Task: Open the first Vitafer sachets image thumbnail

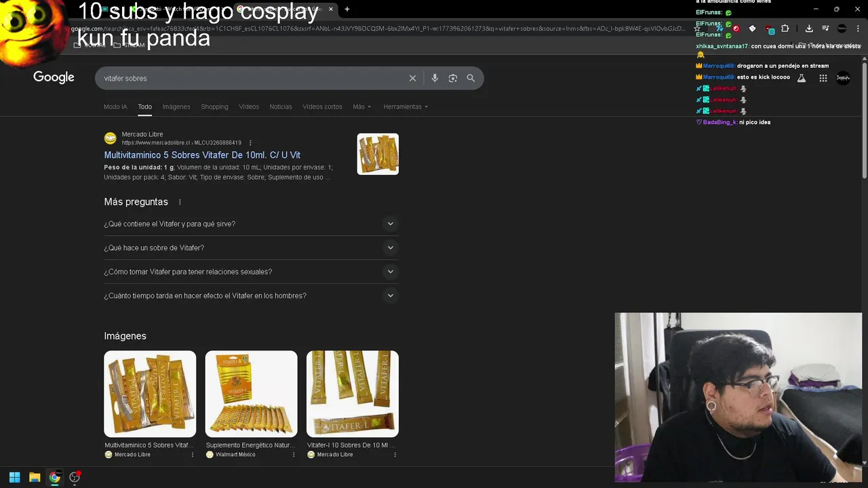Action: (x=150, y=394)
